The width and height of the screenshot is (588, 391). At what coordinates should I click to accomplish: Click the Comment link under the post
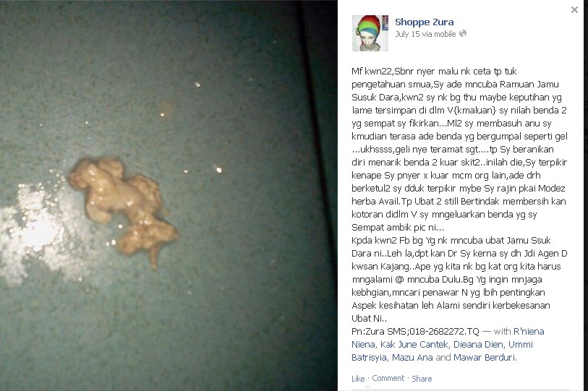[388, 378]
